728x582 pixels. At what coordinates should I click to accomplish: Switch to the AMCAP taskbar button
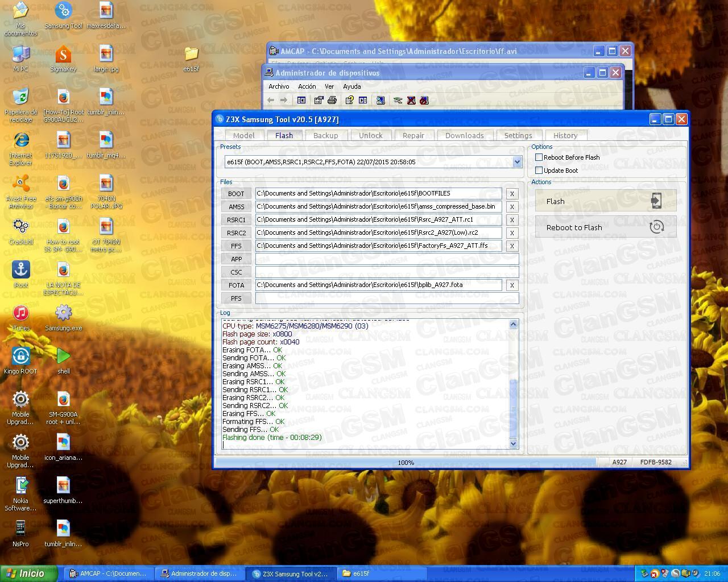point(109,573)
